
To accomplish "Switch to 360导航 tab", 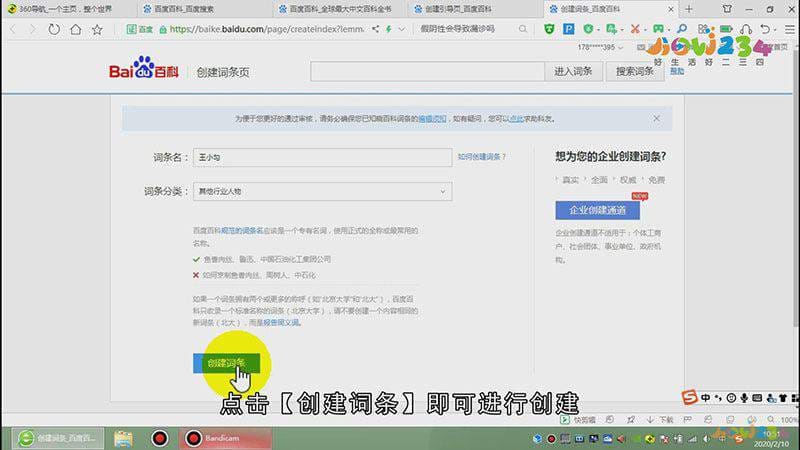I will point(68,9).
